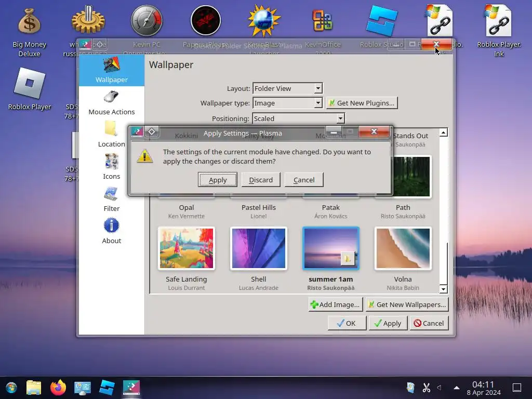Open the system settings taskbar icon
Image resolution: width=532 pixels, height=399 pixels.
(x=83, y=388)
